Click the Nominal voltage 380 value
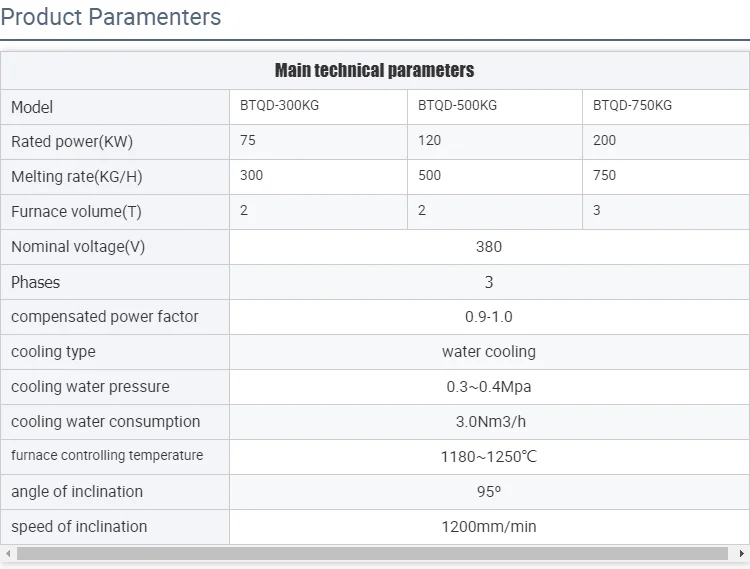Viewport: 750px width, 569px height. [x=489, y=247]
